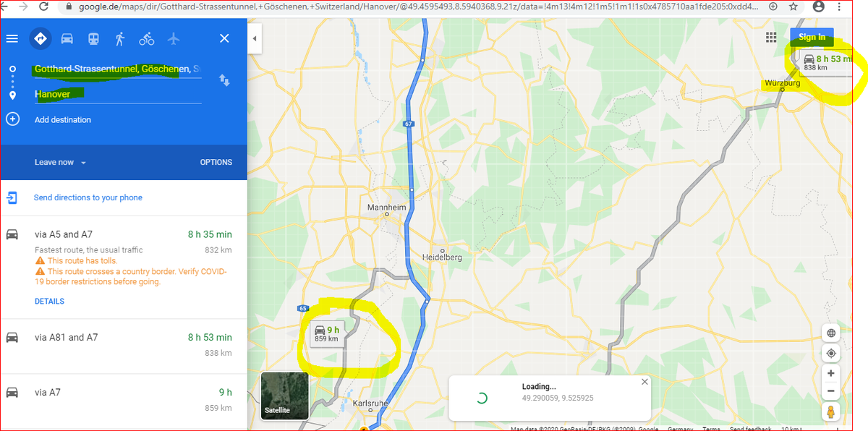Viewport: 868px width, 431px height.
Task: Choose cycling travel mode
Action: 147,38
